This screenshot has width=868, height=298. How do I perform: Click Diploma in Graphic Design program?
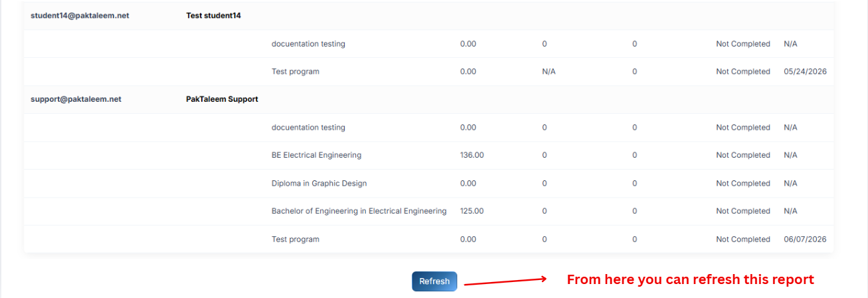[319, 183]
